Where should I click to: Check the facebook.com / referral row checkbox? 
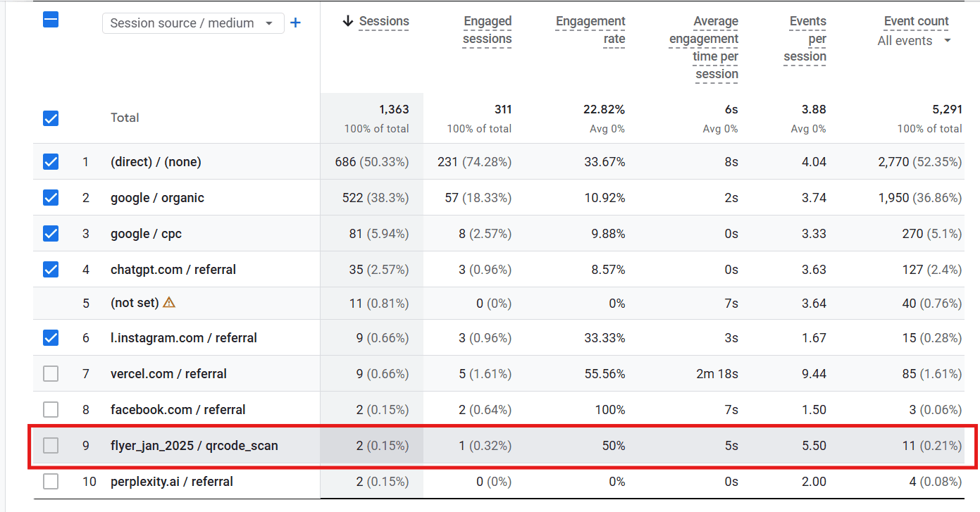(x=51, y=410)
